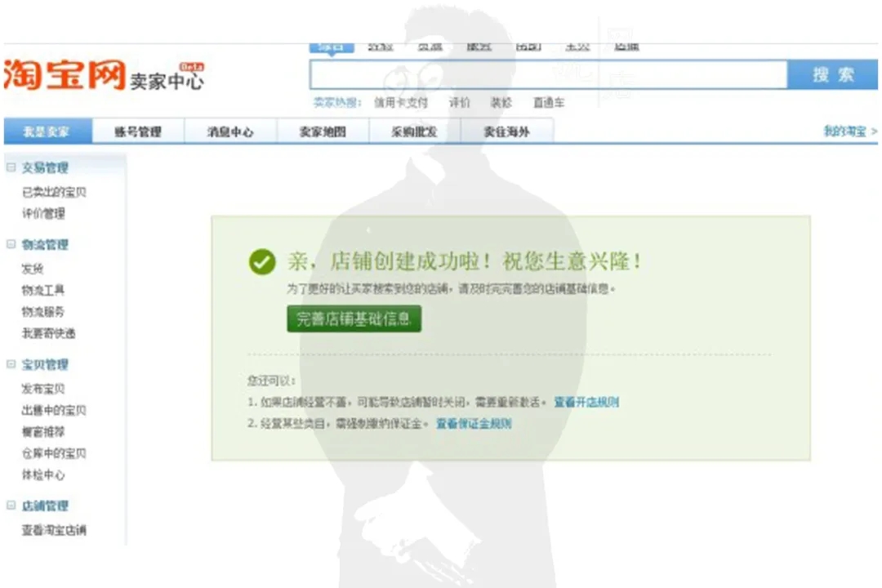Viewport: 882px width, 588px height.
Task: Click the 直通车 hot search link
Action: [x=547, y=103]
